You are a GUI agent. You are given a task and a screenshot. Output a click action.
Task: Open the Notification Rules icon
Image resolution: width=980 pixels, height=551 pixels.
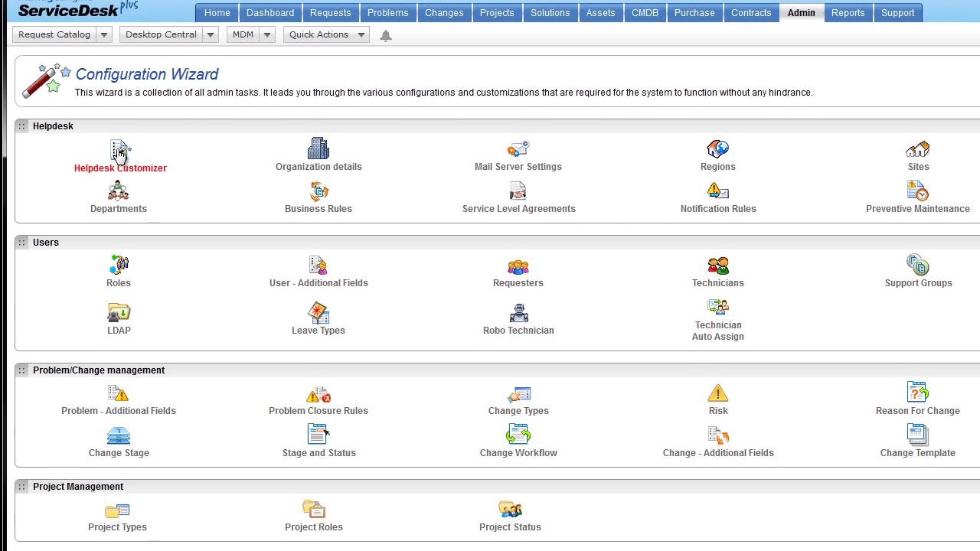718,191
